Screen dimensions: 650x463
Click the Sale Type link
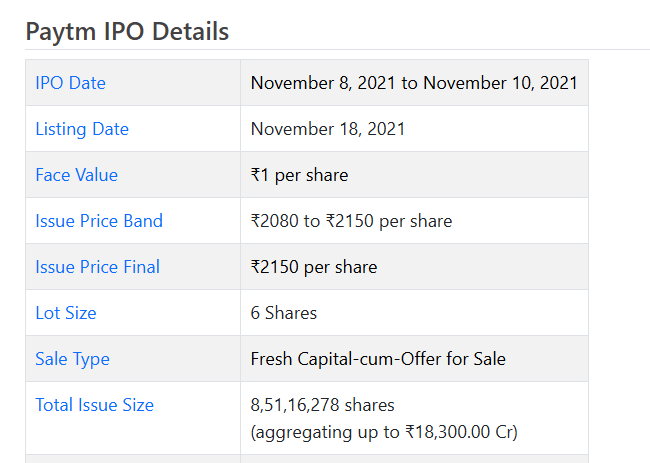[73, 359]
